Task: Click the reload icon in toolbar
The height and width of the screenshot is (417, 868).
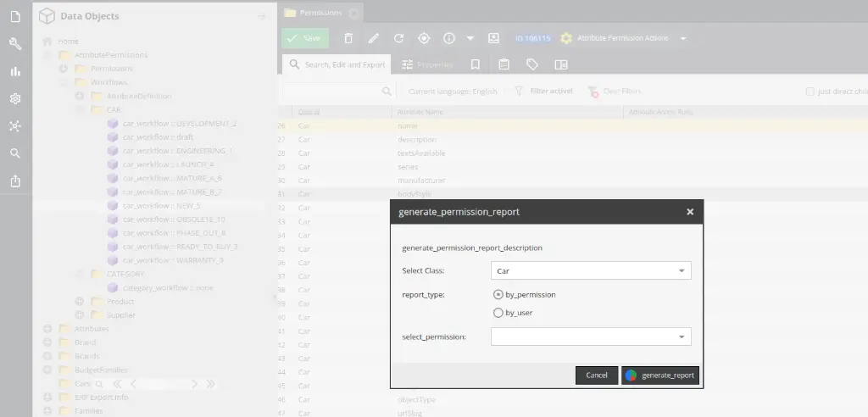Action: pos(398,38)
